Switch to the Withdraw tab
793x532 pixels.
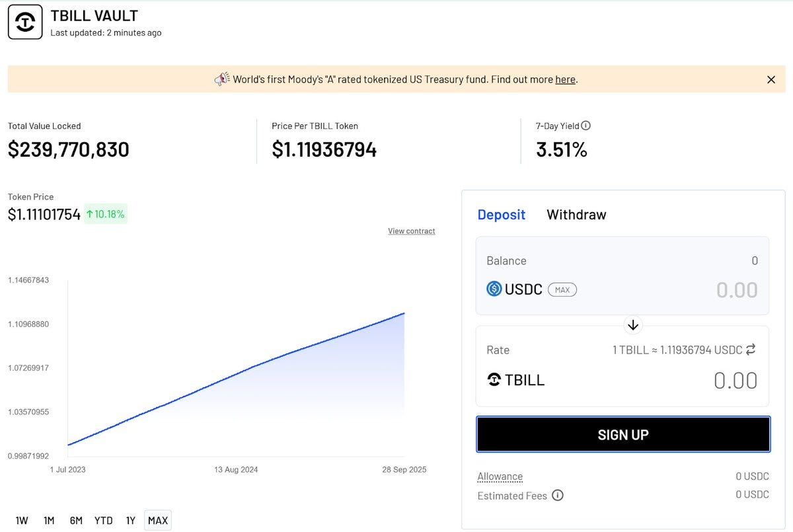[x=576, y=215]
